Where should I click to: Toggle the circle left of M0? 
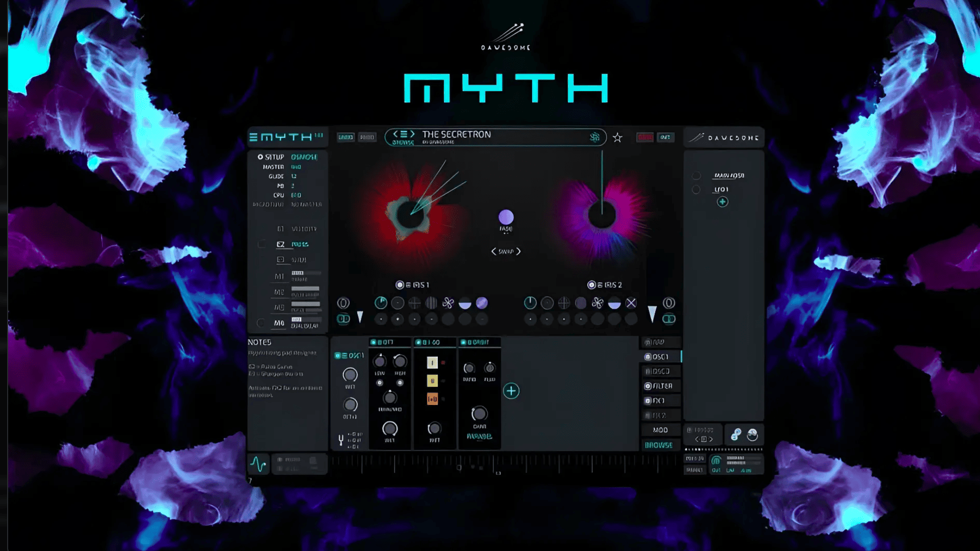pos(261,323)
